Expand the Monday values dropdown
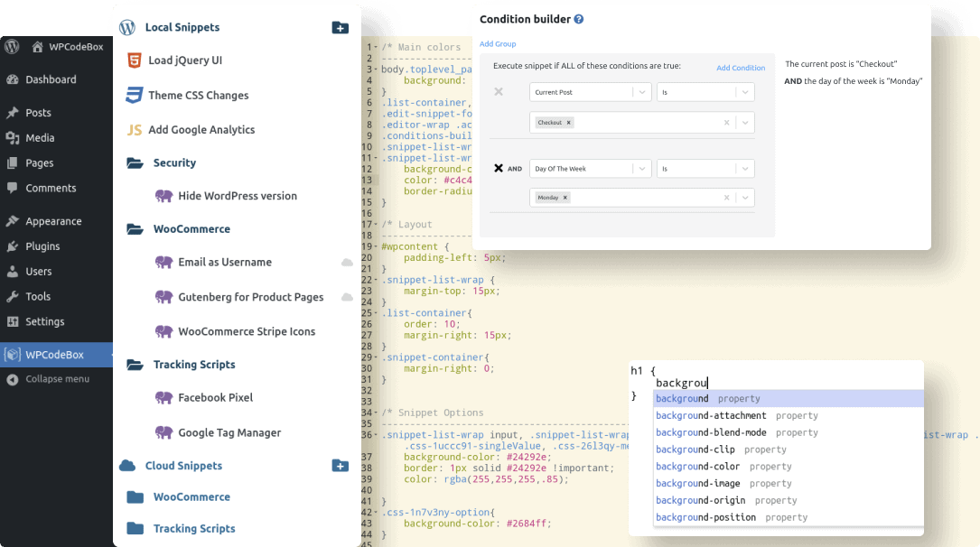Screen dimensions: 980x547 click(x=744, y=197)
